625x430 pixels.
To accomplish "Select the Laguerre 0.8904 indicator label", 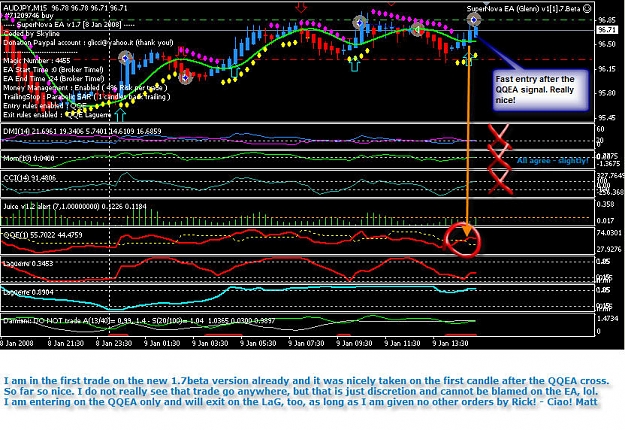I will coord(28,292).
